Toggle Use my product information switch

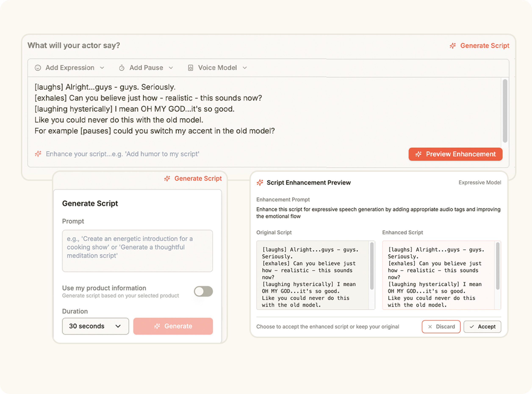click(203, 291)
